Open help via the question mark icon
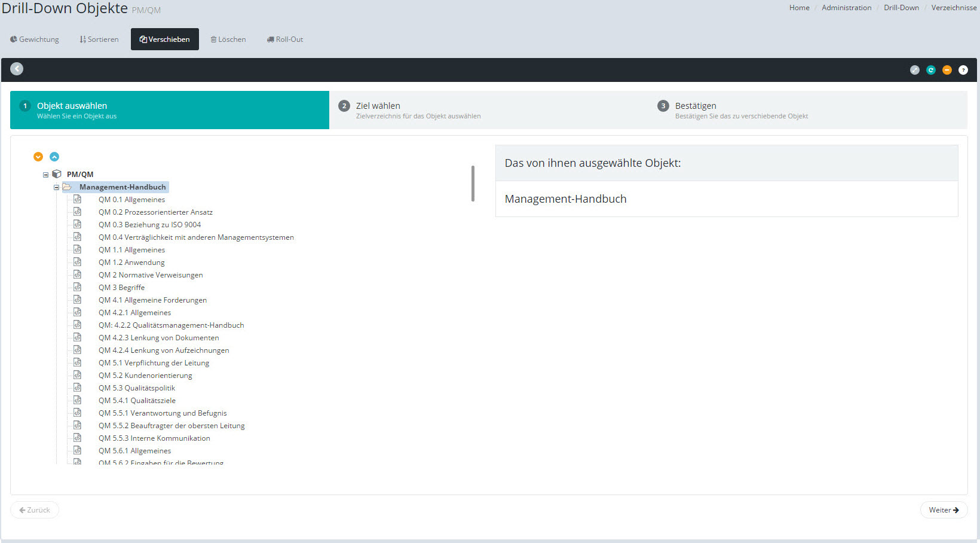The image size is (980, 543). coord(963,70)
